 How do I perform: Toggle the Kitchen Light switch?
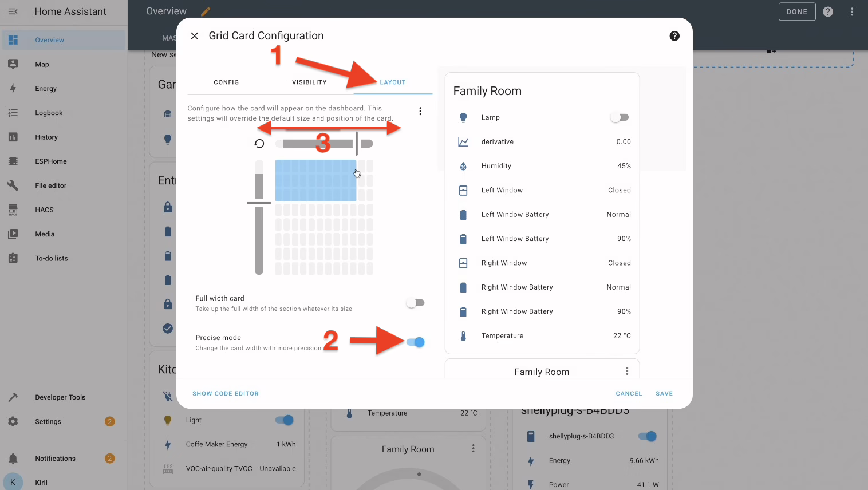pos(285,420)
